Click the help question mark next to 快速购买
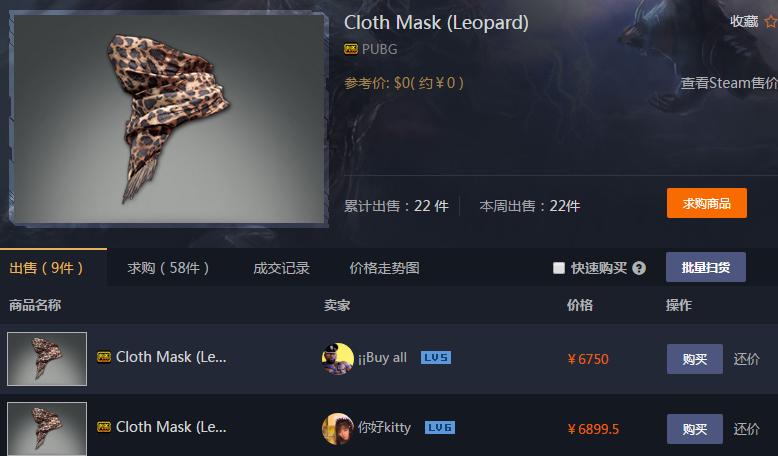 (639, 268)
